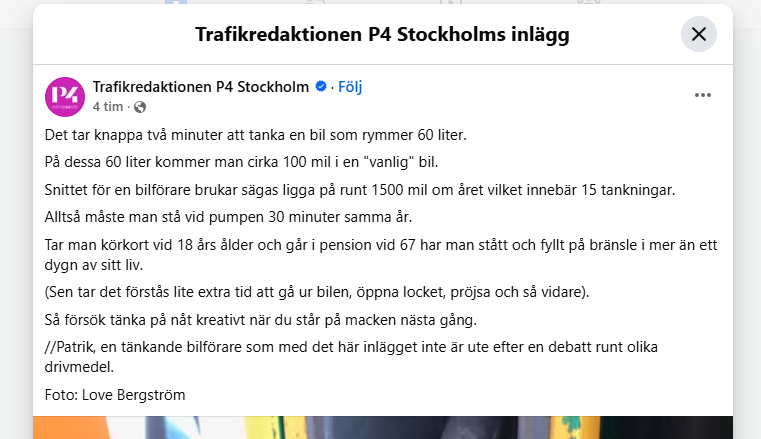Image resolution: width=761 pixels, height=439 pixels.
Task: Click the parenthetical line starting Sen tar det
Action: tap(317, 292)
